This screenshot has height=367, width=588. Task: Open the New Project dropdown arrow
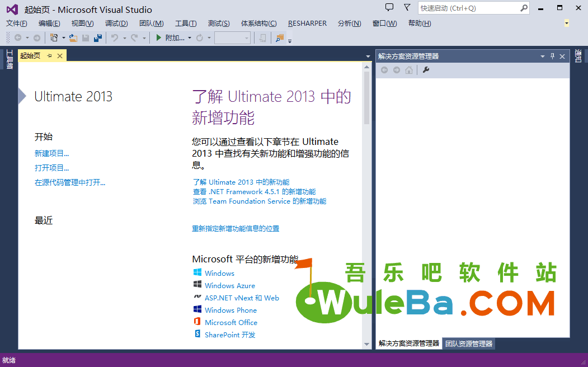pyautogui.click(x=63, y=38)
